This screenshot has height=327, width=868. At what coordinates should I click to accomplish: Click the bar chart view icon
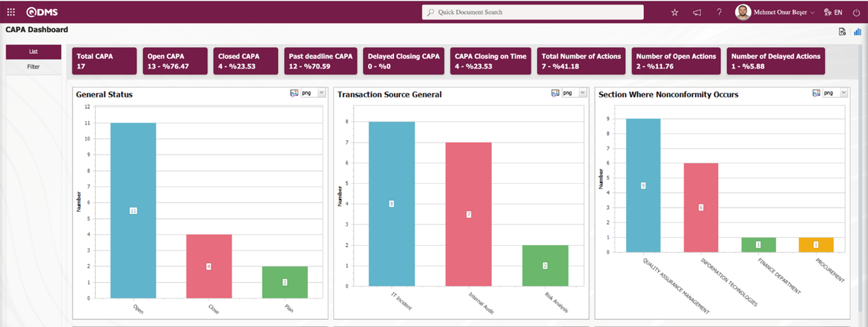858,32
